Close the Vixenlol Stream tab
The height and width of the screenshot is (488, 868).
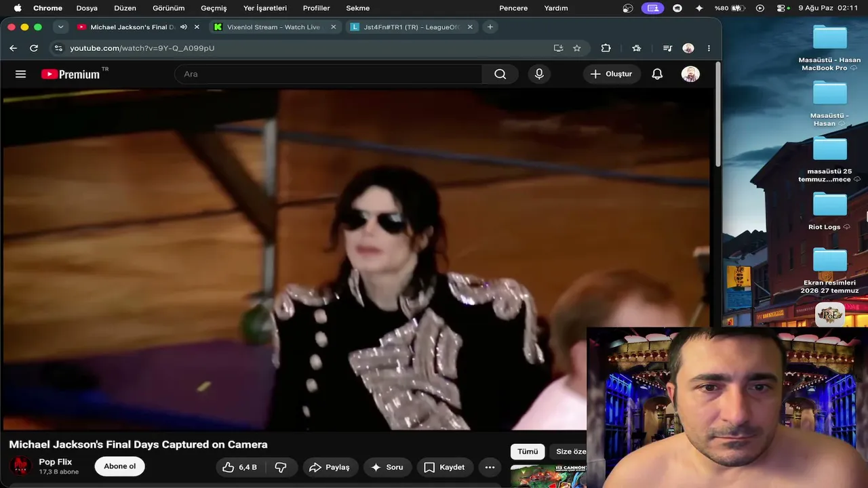333,27
